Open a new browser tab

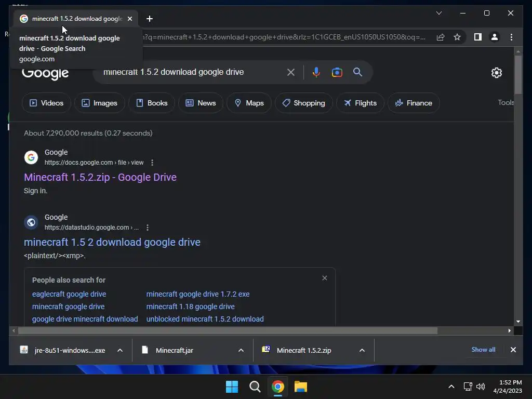(149, 19)
